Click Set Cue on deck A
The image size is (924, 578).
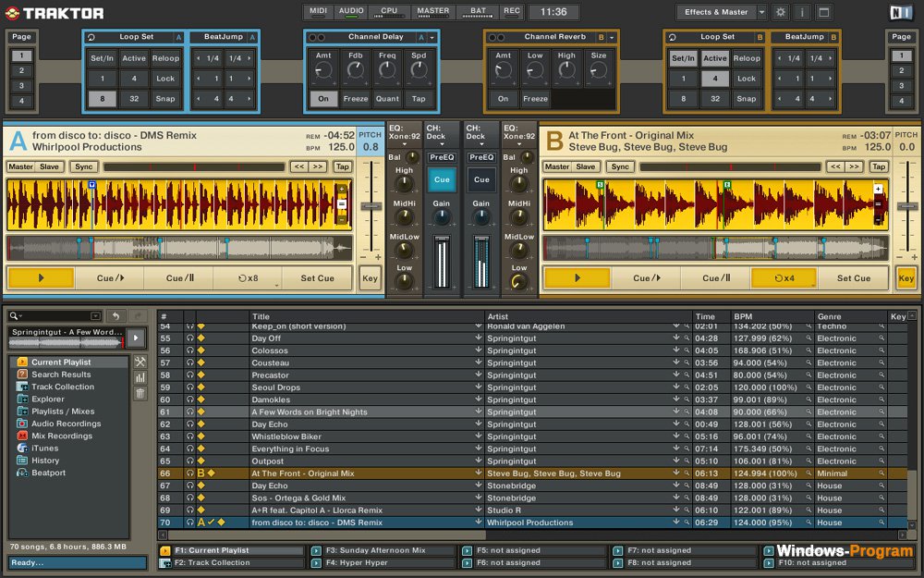[x=317, y=277]
